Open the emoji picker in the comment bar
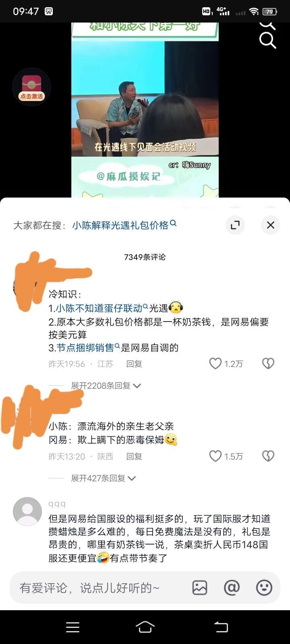 (264, 588)
